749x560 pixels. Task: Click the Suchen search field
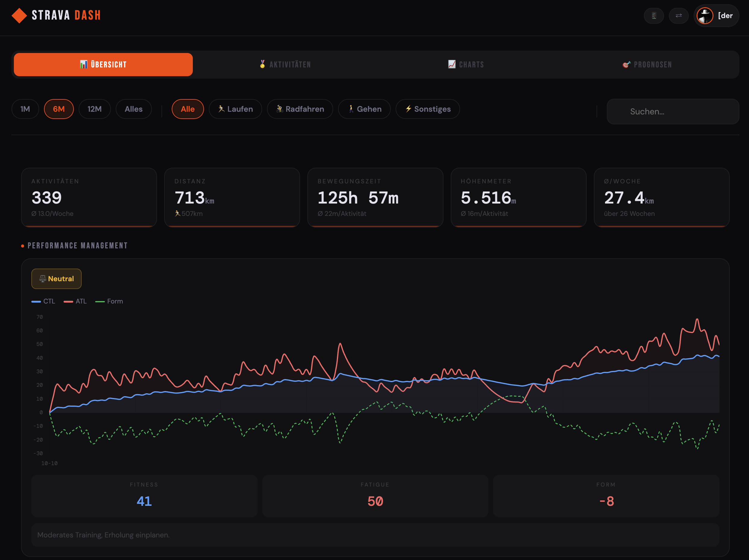tap(672, 111)
